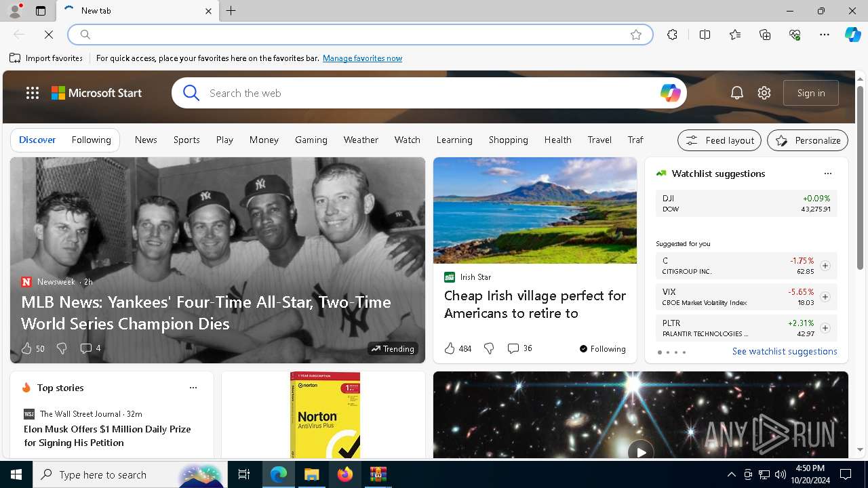
Task: Open Copilot icon in search box
Action: (670, 93)
